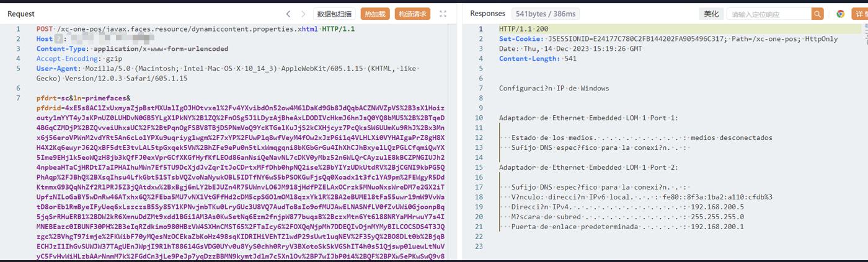Click the gateway address 192.168.200.1
This screenshot has height=262, width=868.
coord(718,227)
